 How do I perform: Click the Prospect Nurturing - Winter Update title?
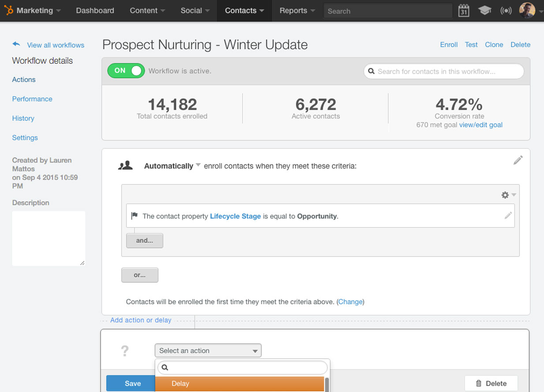click(205, 45)
